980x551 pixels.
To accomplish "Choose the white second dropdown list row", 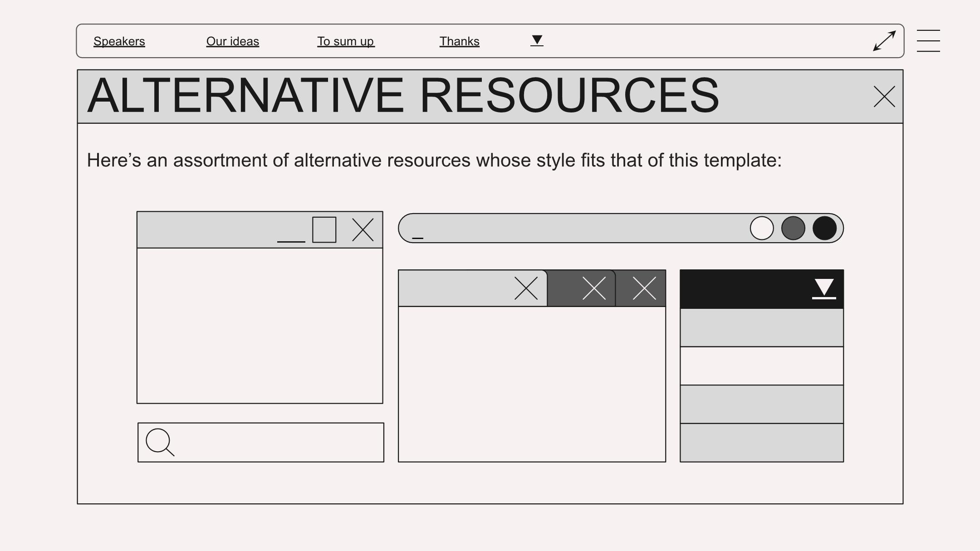I will [762, 366].
